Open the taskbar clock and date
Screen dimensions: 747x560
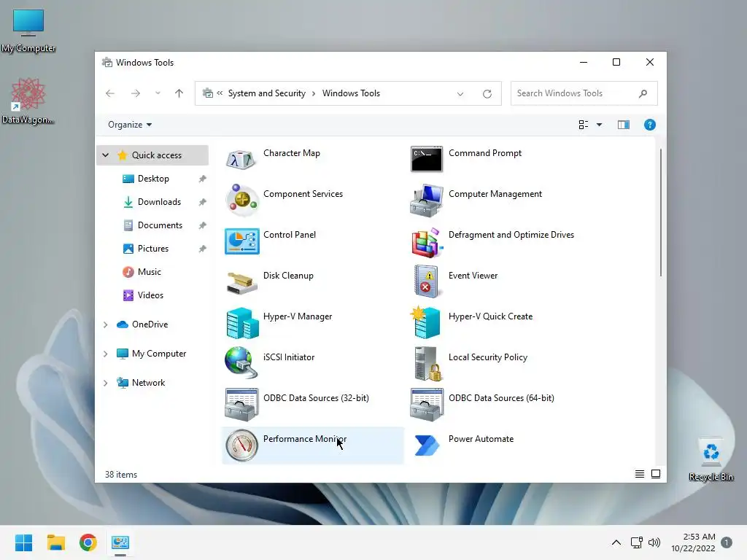pos(693,542)
